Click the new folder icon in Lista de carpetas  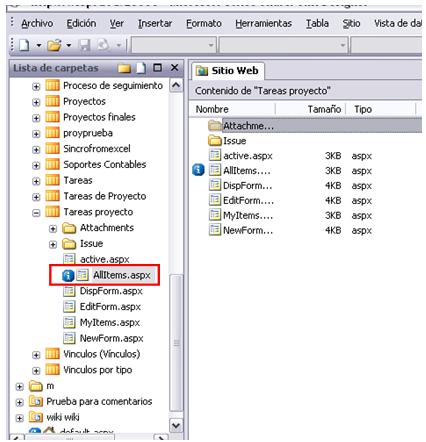[124, 68]
